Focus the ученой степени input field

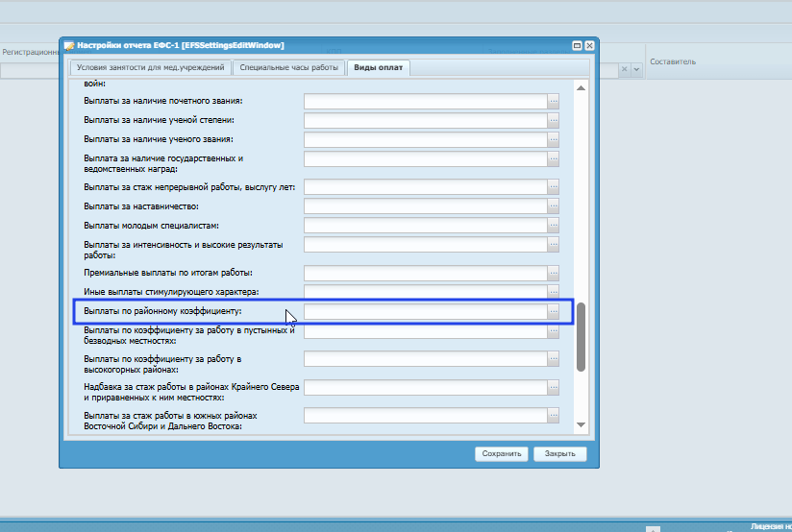pos(426,120)
